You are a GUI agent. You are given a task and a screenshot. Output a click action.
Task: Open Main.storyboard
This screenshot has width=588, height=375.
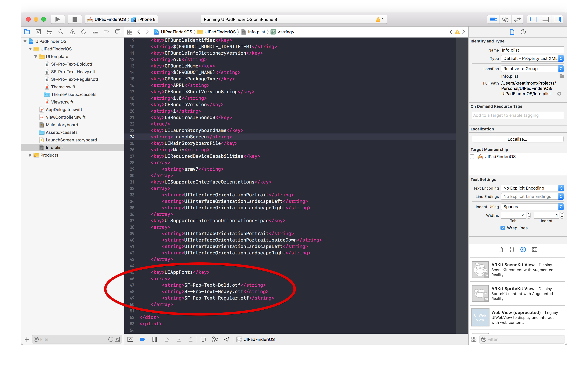[62, 125]
